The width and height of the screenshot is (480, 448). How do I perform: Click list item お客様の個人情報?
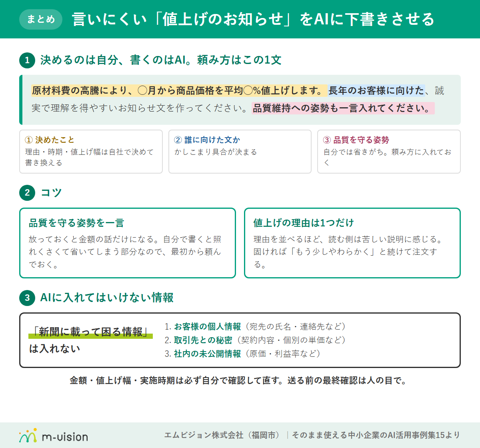[256, 327]
